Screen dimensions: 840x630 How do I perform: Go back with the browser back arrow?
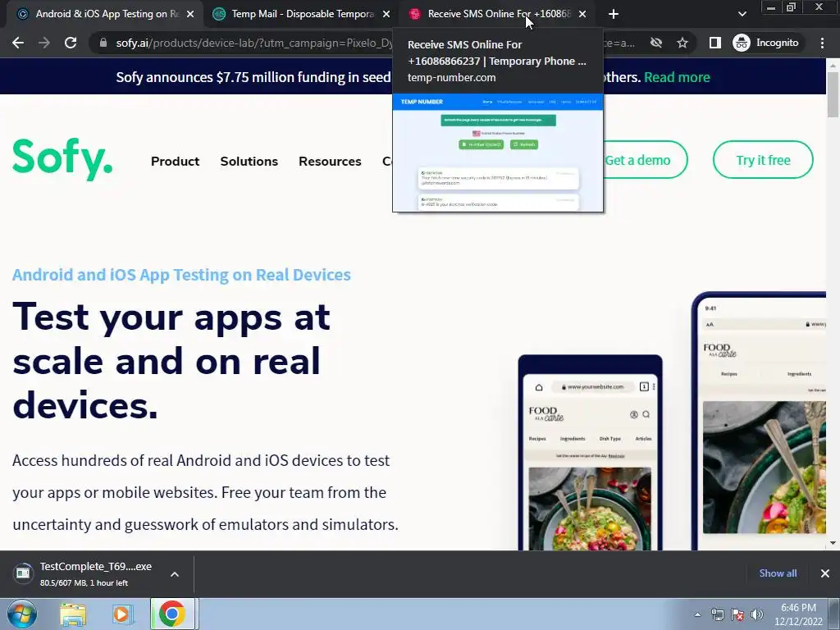pyautogui.click(x=18, y=43)
